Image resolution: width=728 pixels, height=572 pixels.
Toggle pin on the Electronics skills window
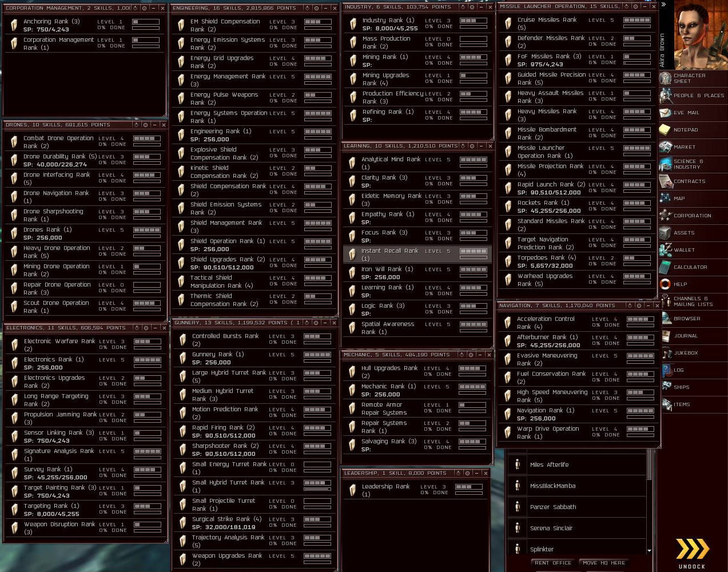click(x=146, y=328)
